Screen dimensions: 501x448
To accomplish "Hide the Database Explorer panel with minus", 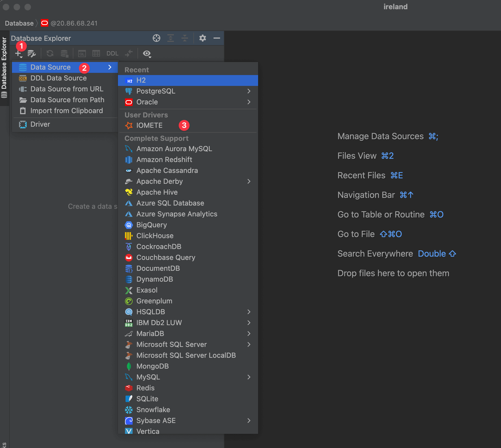I will click(217, 38).
